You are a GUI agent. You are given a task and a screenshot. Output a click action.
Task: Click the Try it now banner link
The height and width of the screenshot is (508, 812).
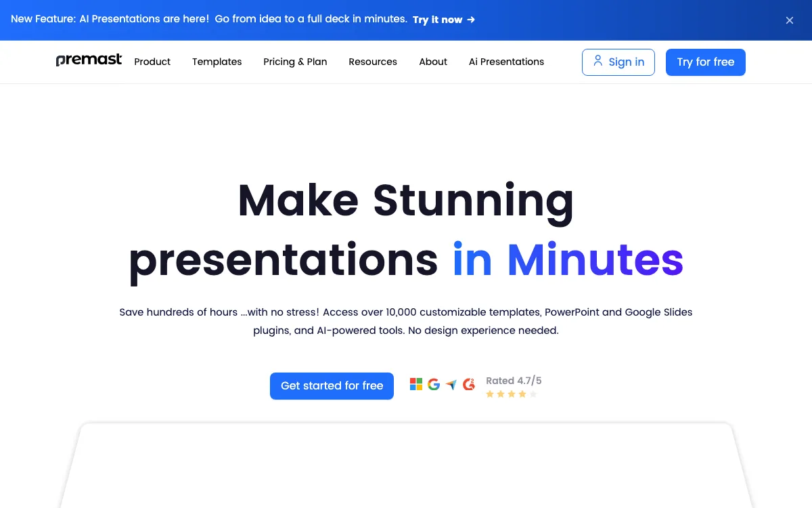444,20
